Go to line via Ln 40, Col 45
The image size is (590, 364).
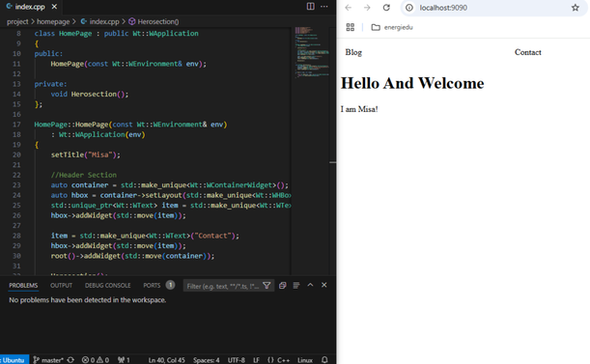coord(166,360)
